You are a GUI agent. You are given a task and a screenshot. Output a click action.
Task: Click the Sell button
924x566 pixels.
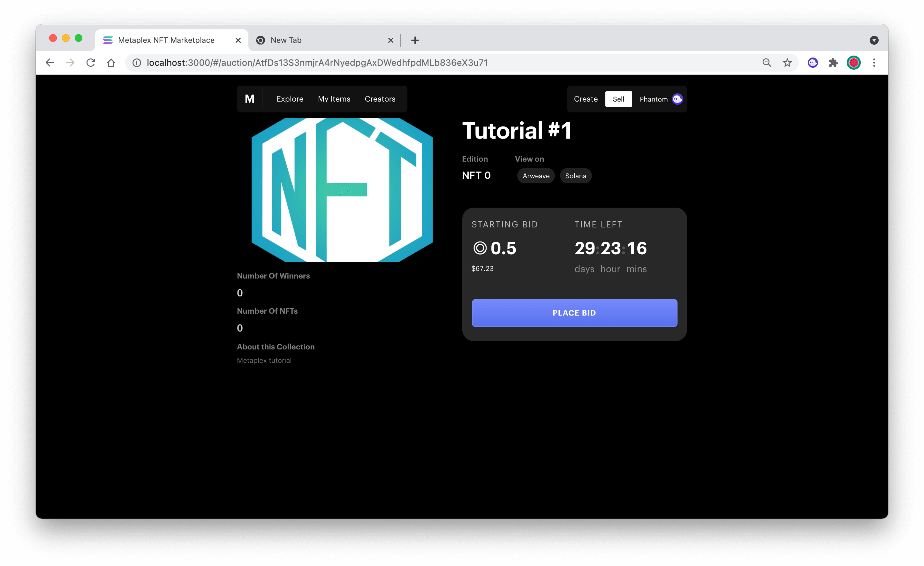618,99
